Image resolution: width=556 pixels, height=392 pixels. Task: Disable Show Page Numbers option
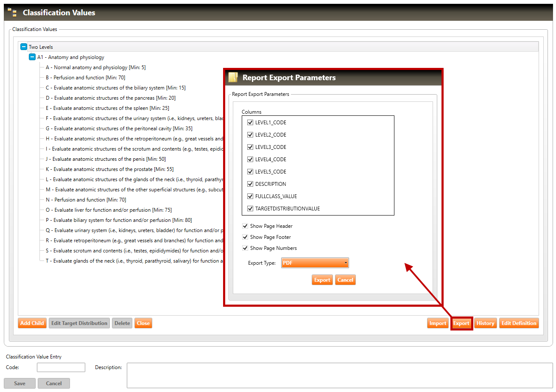click(245, 248)
